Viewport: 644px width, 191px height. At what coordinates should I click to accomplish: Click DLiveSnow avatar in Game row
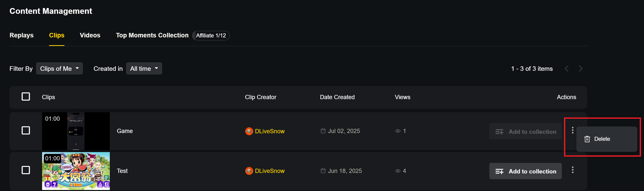coord(249,131)
